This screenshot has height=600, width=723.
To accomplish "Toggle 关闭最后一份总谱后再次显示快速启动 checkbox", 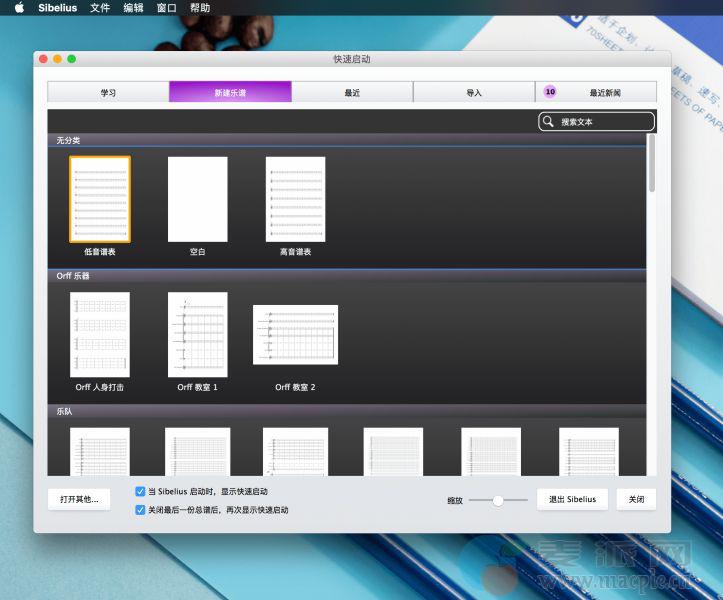I will tap(140, 510).
